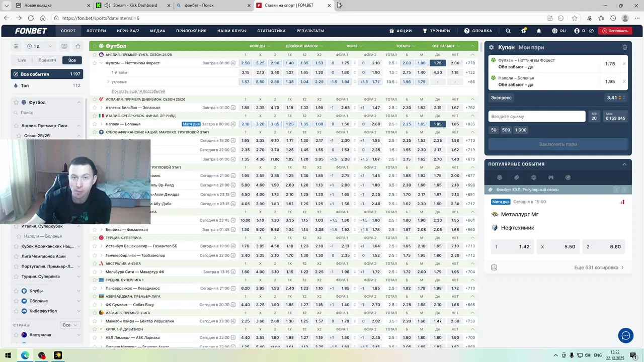Open СПОРТ navigation tab
Image resolution: width=644 pixels, height=362 pixels.
(x=68, y=31)
